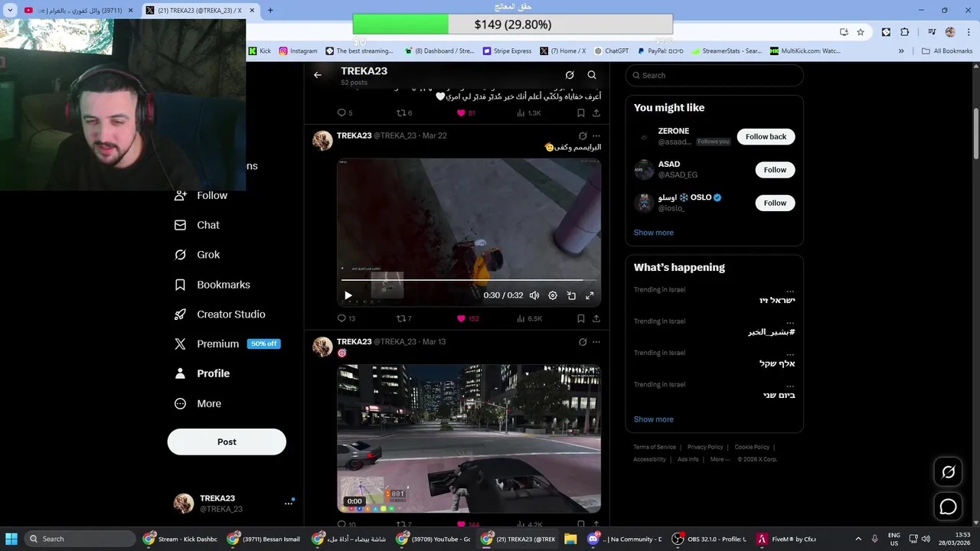
Task: Bookmark the Mar 22 post
Action: pos(581,318)
